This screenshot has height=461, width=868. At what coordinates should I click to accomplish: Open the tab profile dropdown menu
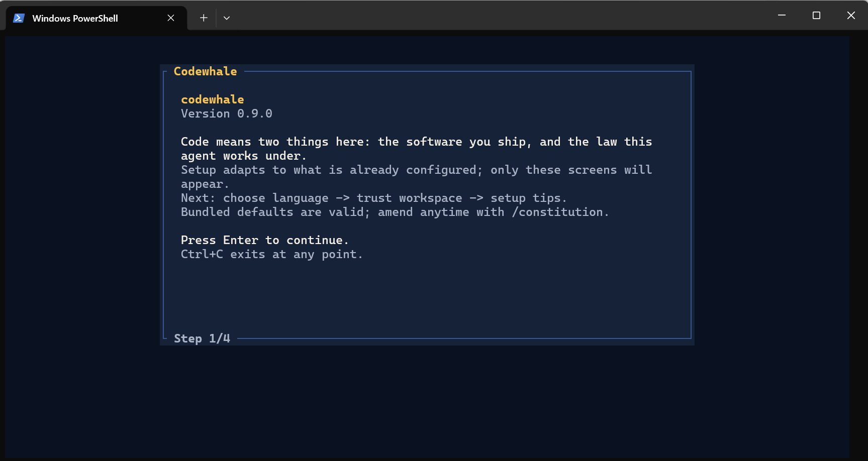(227, 18)
